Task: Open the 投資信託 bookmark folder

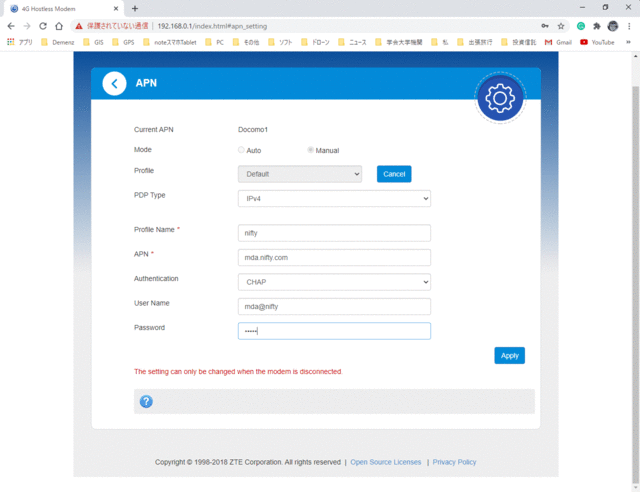Action: [519, 42]
